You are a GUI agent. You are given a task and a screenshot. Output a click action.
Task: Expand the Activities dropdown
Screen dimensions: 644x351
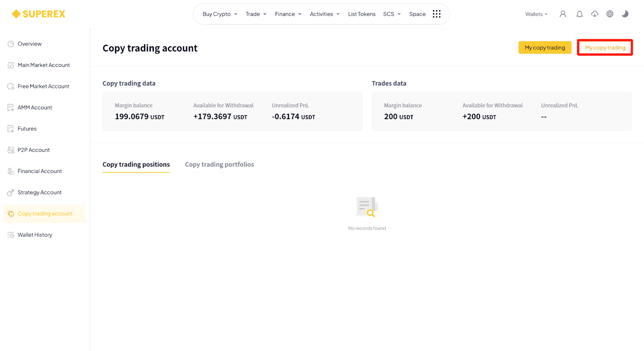point(325,14)
